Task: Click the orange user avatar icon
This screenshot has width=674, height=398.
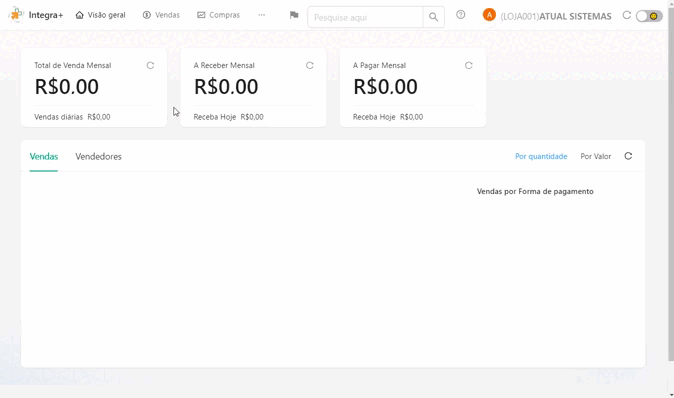Action: (489, 15)
